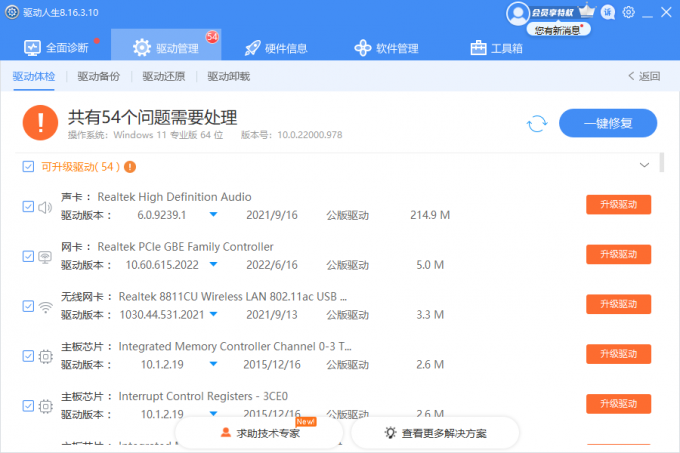Screen dimensions: 680x453
Task: Click 求助技术专家 button
Action: point(259,433)
